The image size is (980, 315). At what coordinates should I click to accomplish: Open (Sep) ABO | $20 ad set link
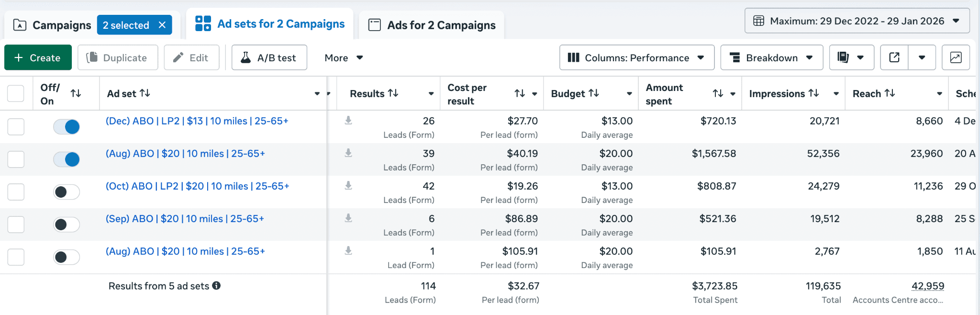click(x=185, y=219)
